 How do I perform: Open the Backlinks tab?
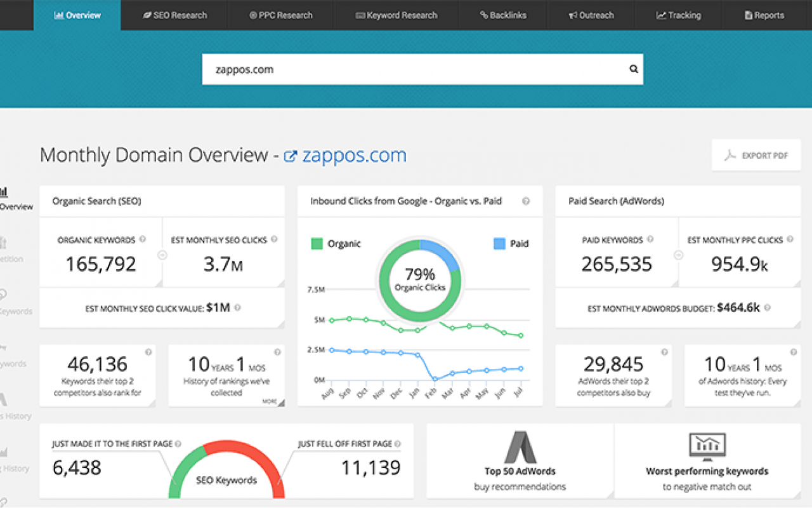[503, 15]
